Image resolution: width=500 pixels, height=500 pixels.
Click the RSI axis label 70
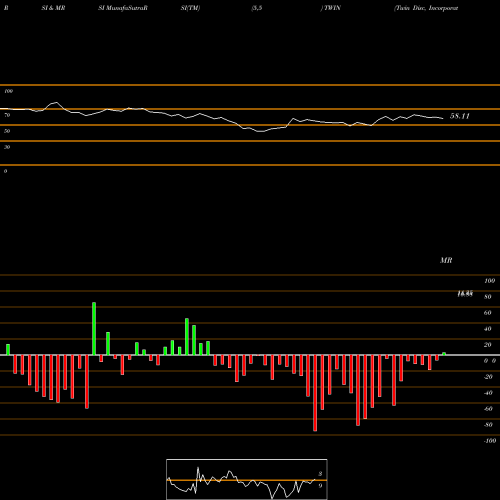[x=7, y=115]
